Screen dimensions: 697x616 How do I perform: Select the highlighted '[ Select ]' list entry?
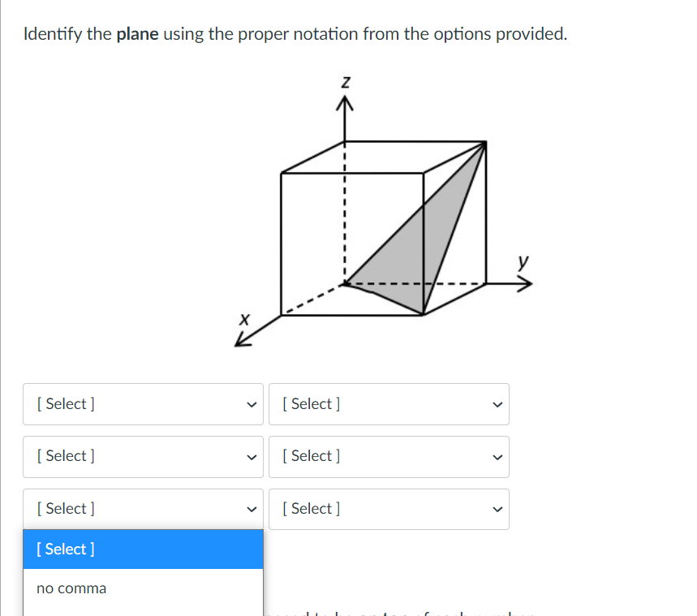tap(65, 549)
